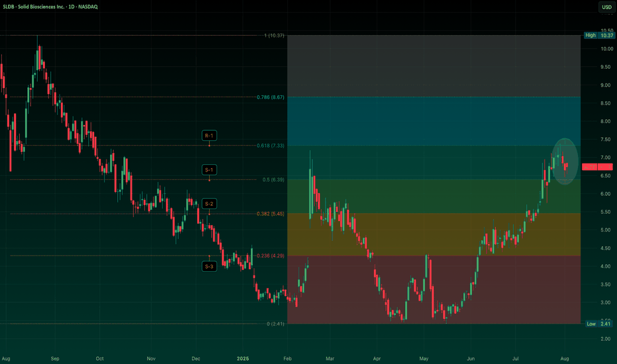Select the gray Fibonacci zone above 8.67
This screenshot has height=364, width=617.
coord(434,66)
